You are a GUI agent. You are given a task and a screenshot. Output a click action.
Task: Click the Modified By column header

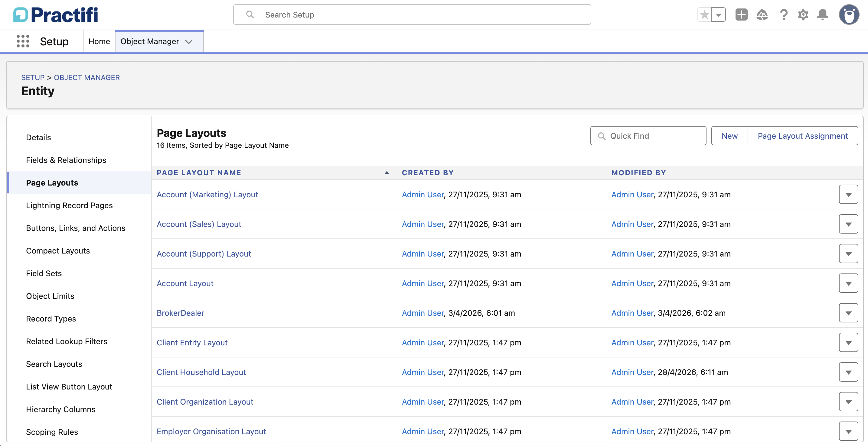point(638,173)
